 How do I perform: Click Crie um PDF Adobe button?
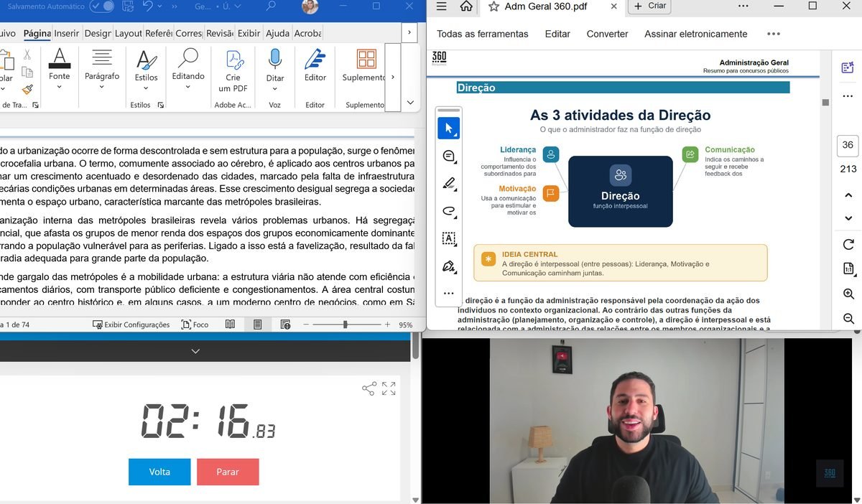click(x=233, y=71)
